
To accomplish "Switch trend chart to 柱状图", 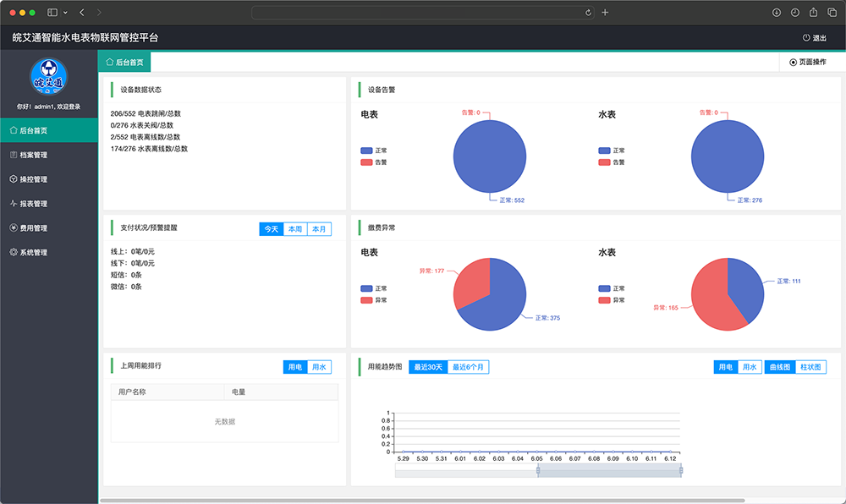I will coord(810,367).
